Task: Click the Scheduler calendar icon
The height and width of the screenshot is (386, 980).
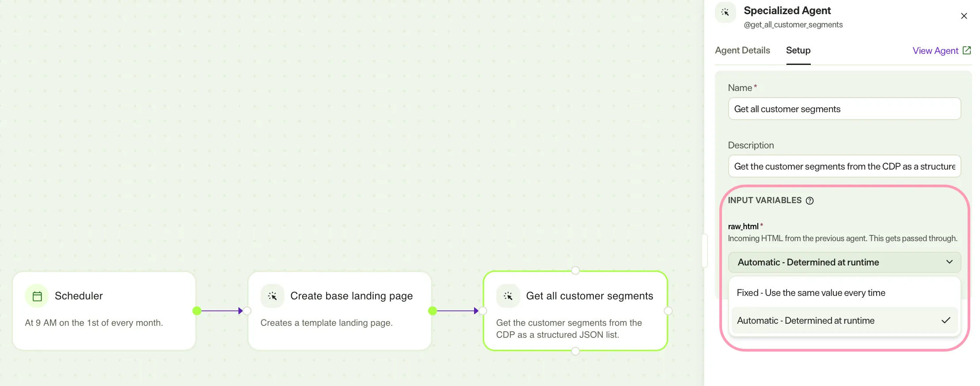Action: [37, 296]
